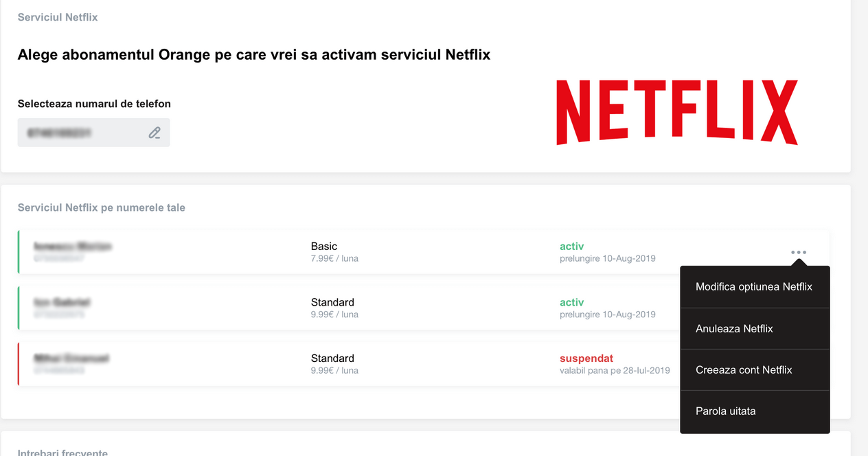Click 'Parola uitata' in the context menu
Screen dimensions: 868x456
click(726, 411)
